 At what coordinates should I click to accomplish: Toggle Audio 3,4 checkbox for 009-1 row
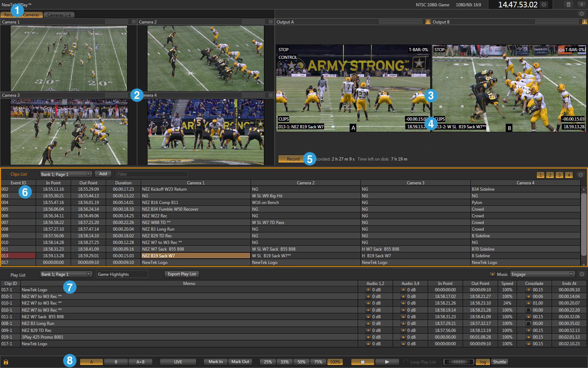click(x=403, y=330)
